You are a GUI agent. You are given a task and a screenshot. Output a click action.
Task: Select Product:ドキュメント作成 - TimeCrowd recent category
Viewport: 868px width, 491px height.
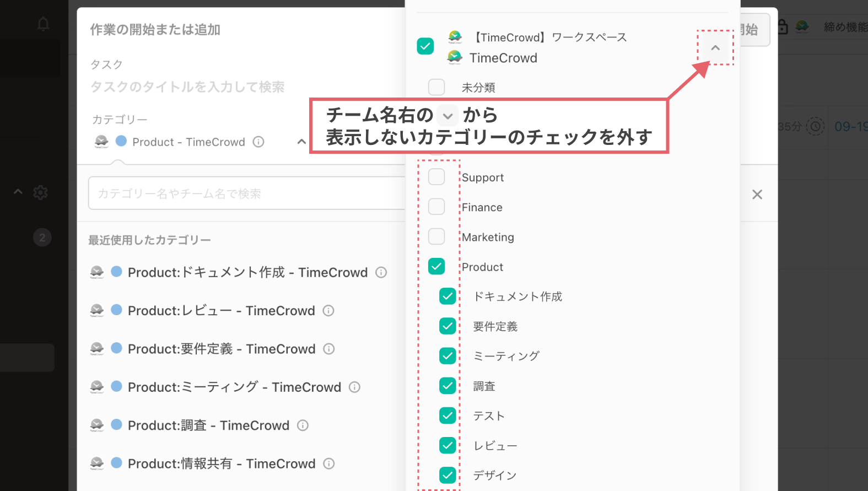coord(247,272)
